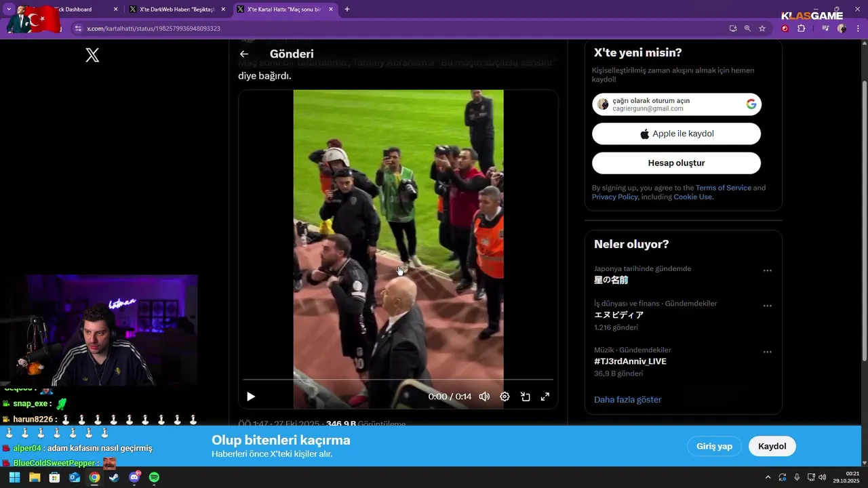
Task: Open more options for #TJ3rdAnniv_LIVE trend
Action: pos(767,352)
